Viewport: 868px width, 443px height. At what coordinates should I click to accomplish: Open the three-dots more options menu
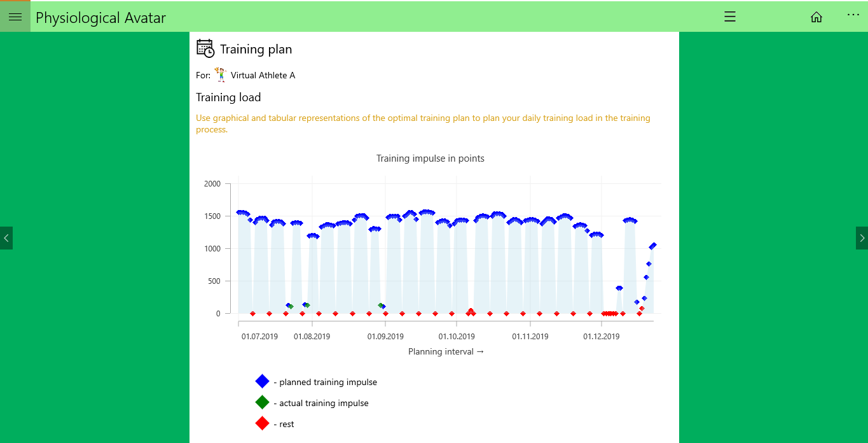853,15
